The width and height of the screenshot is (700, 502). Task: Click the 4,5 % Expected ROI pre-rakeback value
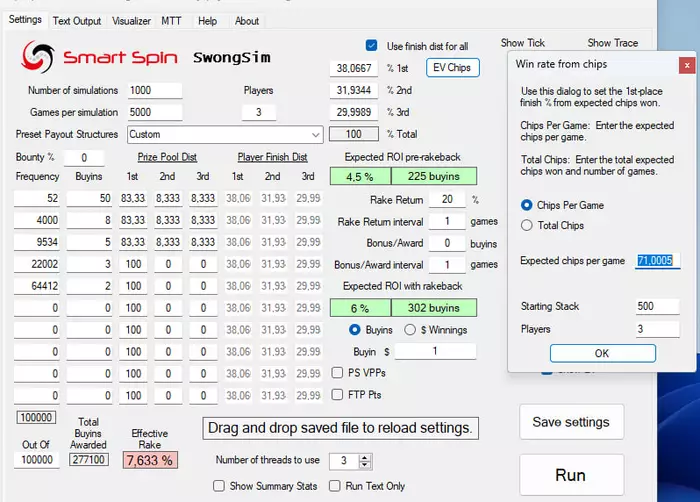[x=360, y=176]
